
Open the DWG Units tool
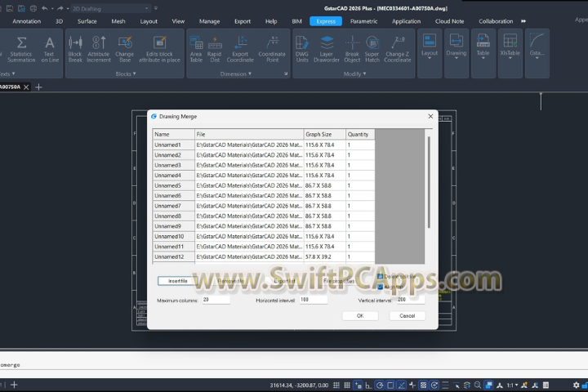tap(302, 49)
